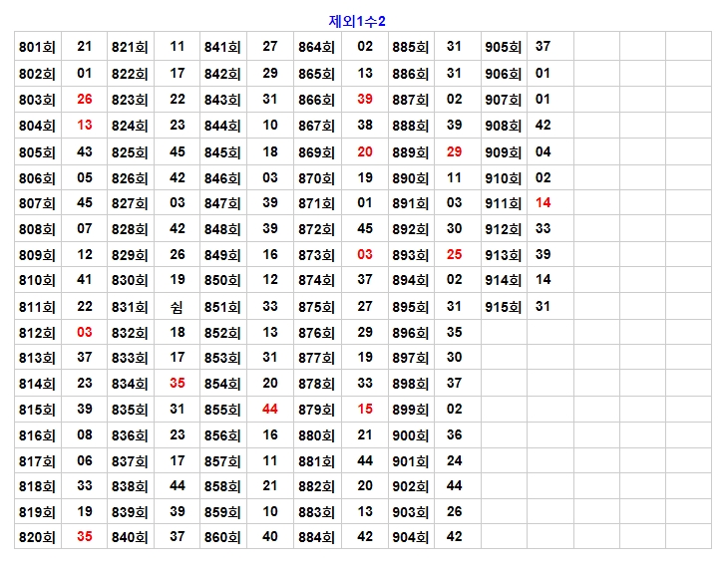
Task: Click the 820회 round label
Action: point(37,536)
